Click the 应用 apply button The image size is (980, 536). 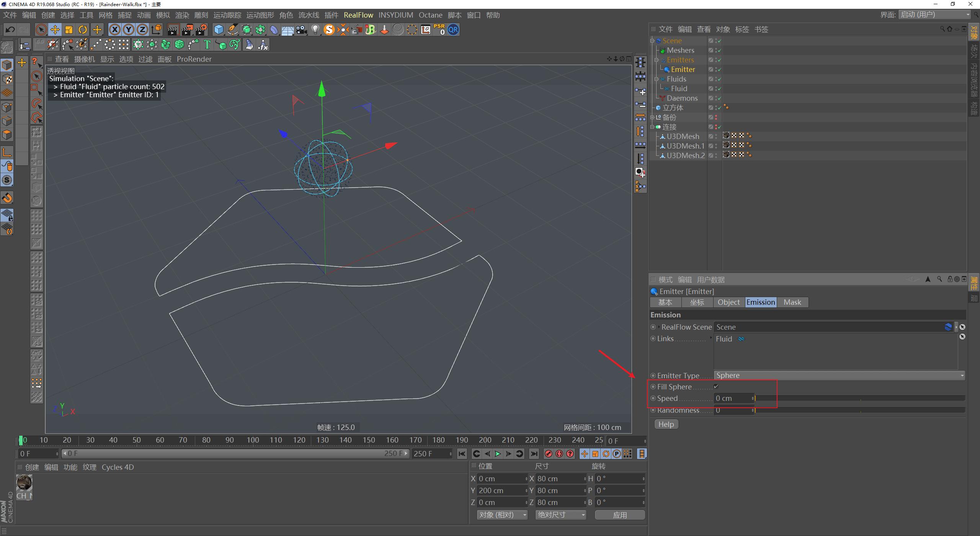click(620, 515)
